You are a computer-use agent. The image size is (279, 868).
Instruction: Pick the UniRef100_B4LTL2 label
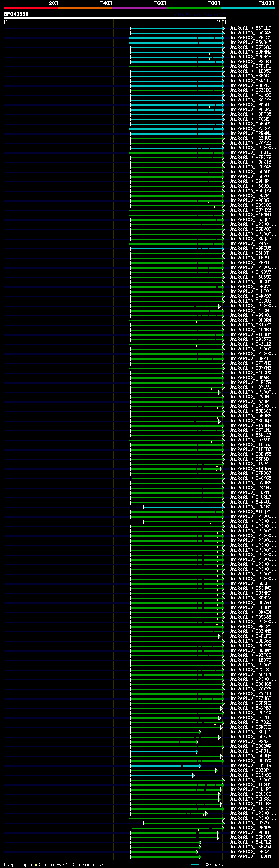pyautogui.click(x=250, y=842)
